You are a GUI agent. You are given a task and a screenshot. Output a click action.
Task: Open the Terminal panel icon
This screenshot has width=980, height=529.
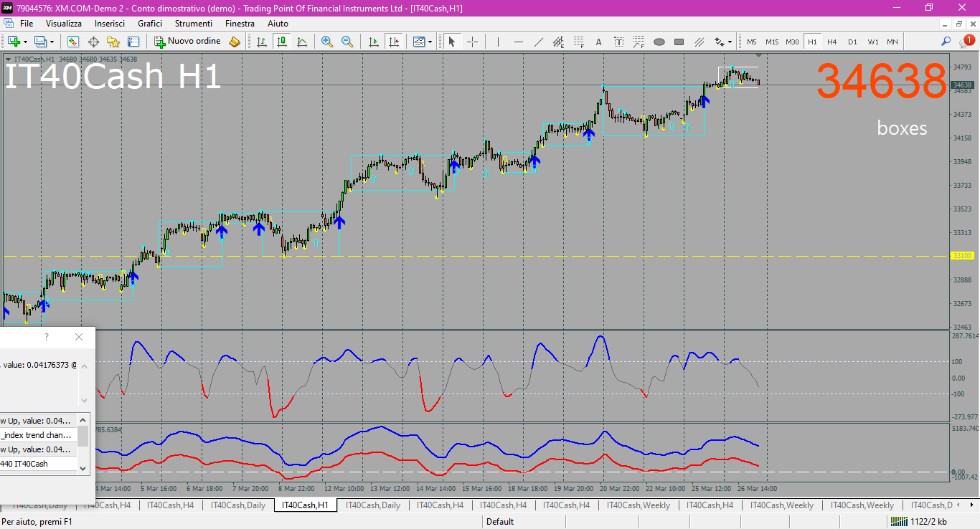[133, 42]
